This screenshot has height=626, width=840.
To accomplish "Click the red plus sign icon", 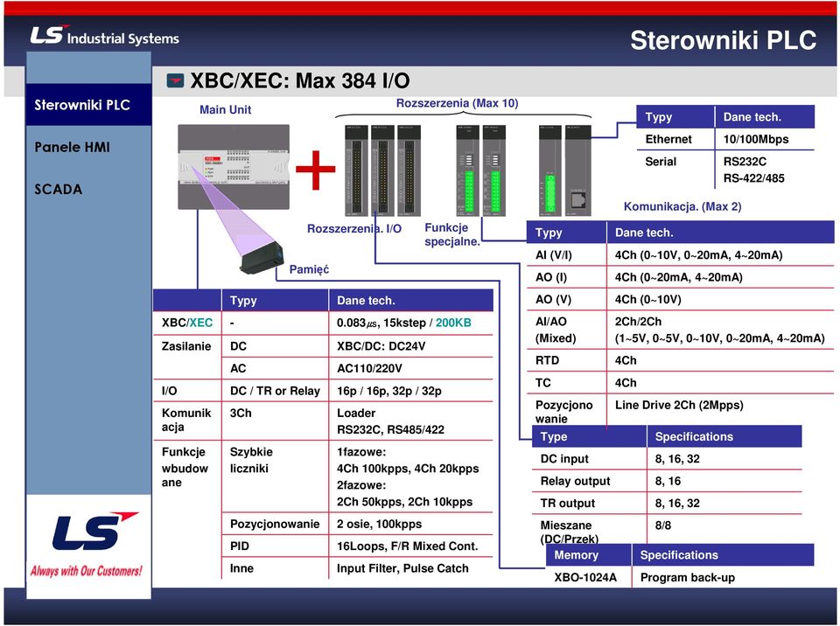I will pos(316,170).
